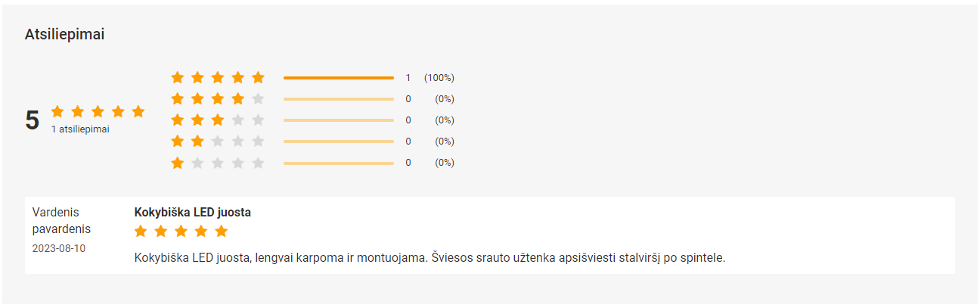The height and width of the screenshot is (308, 980).
Task: Click the 1-star rating row stars
Action: click(218, 162)
